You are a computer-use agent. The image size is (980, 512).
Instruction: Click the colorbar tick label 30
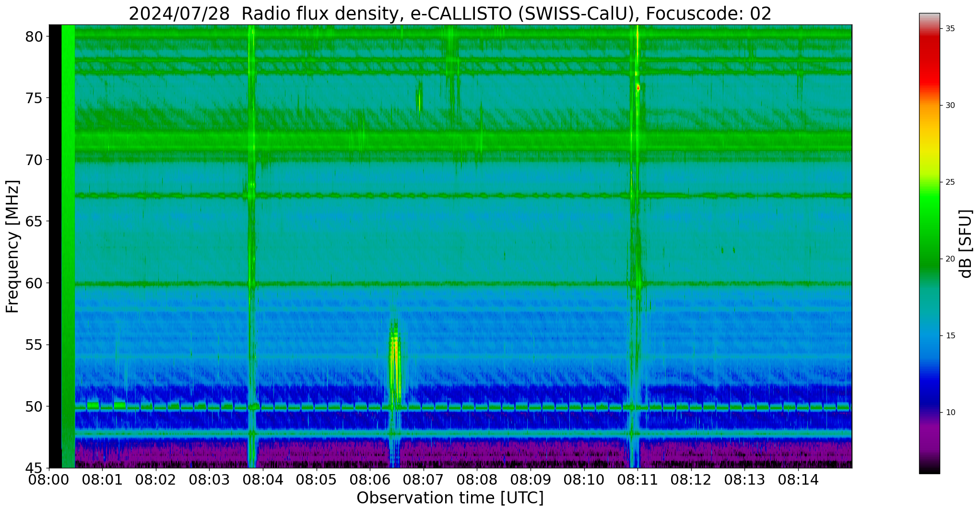[950, 106]
